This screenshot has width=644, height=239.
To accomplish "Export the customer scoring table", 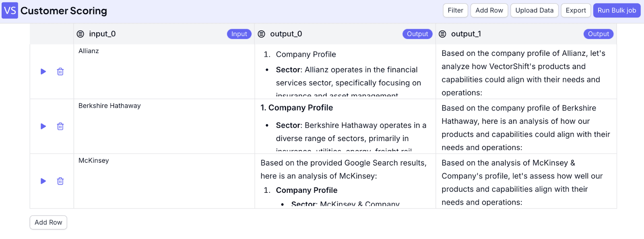I will [576, 10].
